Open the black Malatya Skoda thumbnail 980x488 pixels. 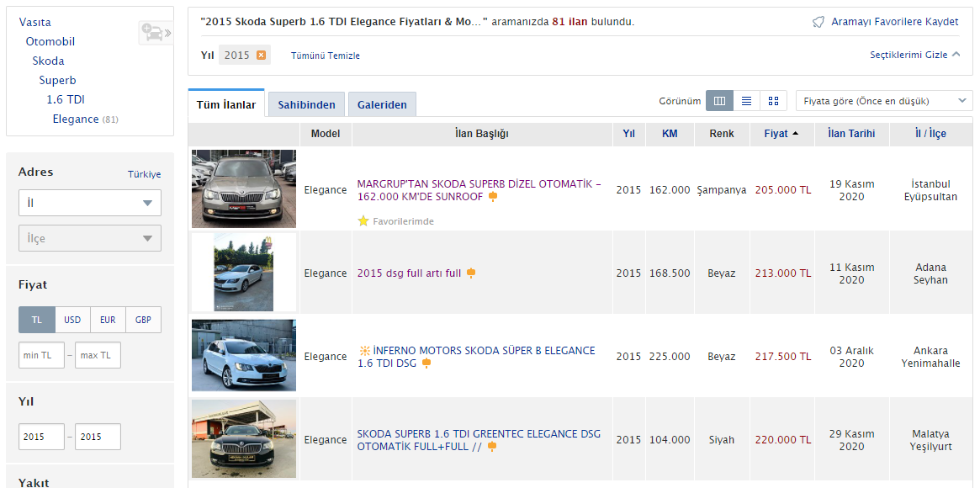pos(244,438)
